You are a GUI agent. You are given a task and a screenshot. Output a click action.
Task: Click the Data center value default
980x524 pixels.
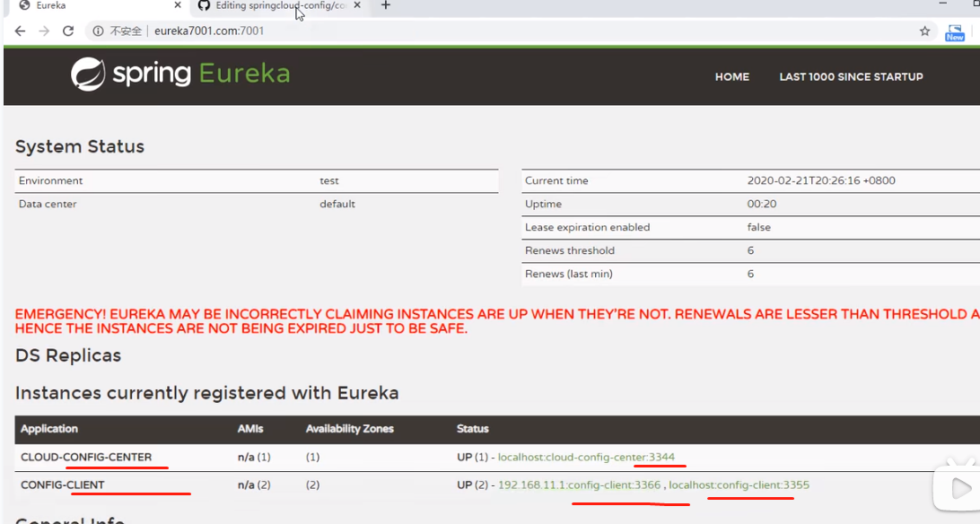pos(337,205)
